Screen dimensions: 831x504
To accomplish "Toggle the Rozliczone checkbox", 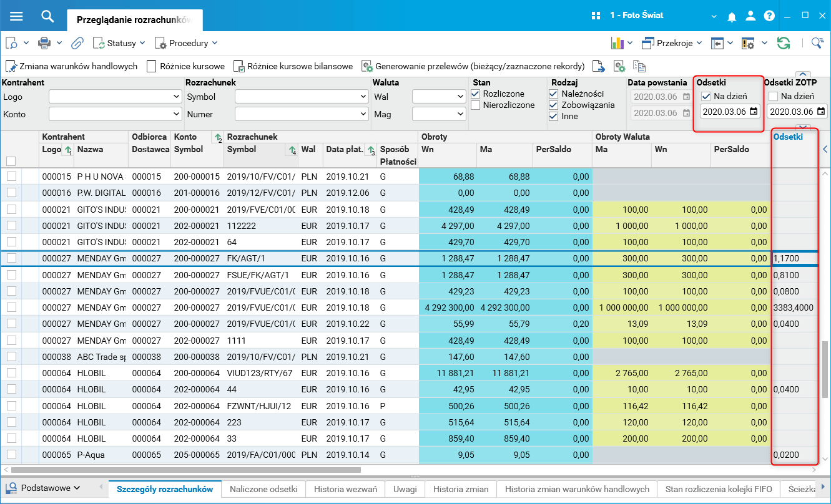I will pos(476,94).
